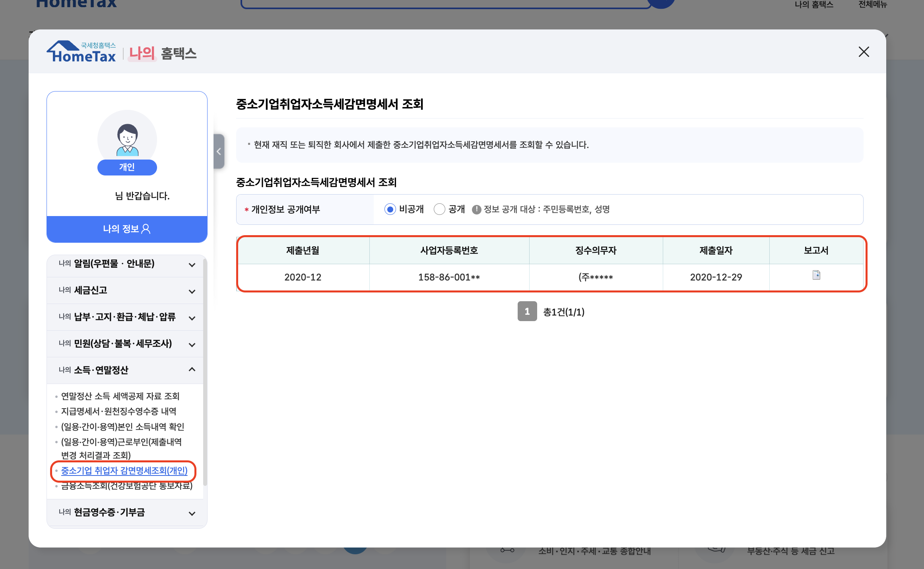This screenshot has width=924, height=569.
Task: Click the 나의 정보 button
Action: 127,229
